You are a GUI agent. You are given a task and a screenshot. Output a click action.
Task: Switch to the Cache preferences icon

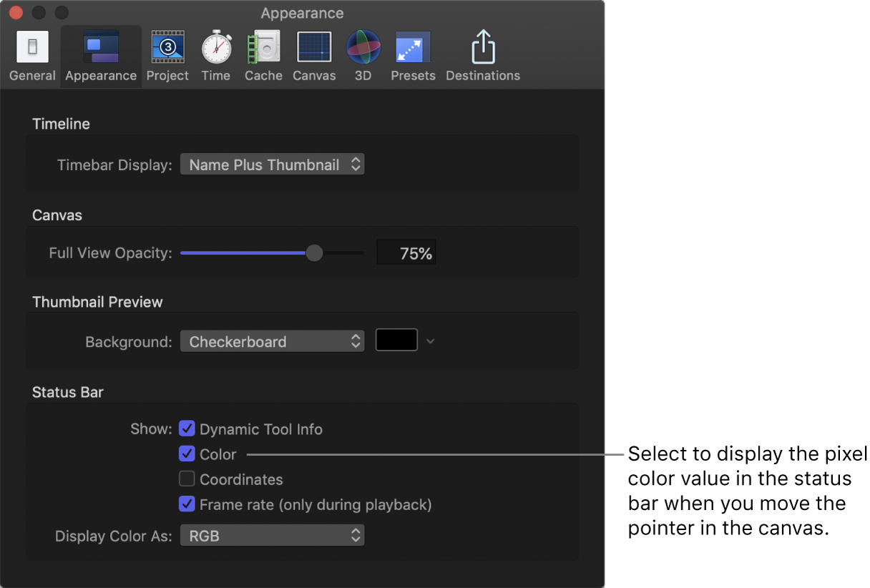[x=263, y=47]
